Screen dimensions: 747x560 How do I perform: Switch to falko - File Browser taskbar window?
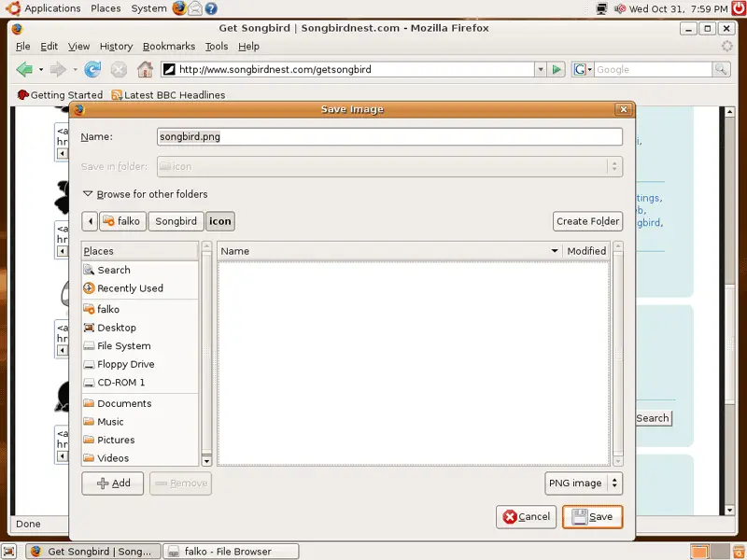click(231, 552)
